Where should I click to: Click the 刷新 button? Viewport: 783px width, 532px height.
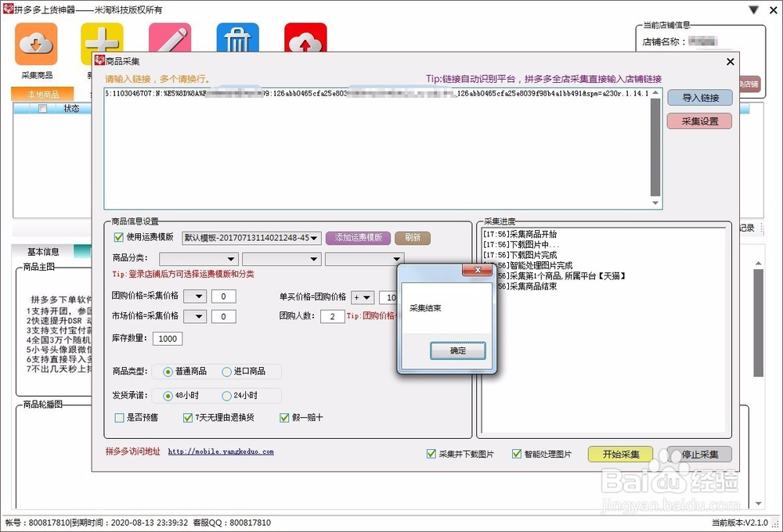coord(413,238)
